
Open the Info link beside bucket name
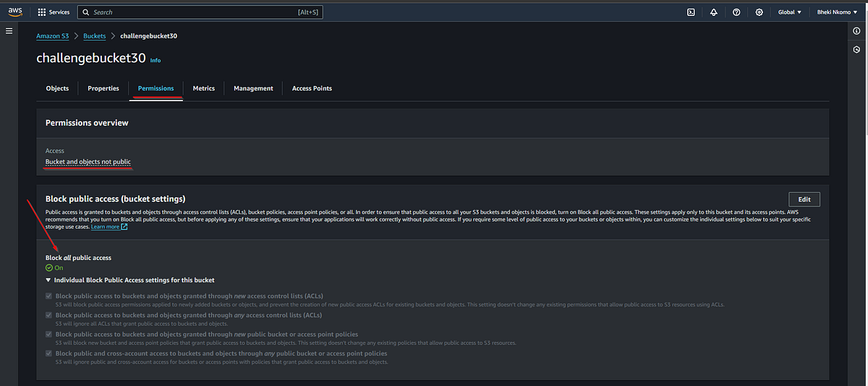156,60
